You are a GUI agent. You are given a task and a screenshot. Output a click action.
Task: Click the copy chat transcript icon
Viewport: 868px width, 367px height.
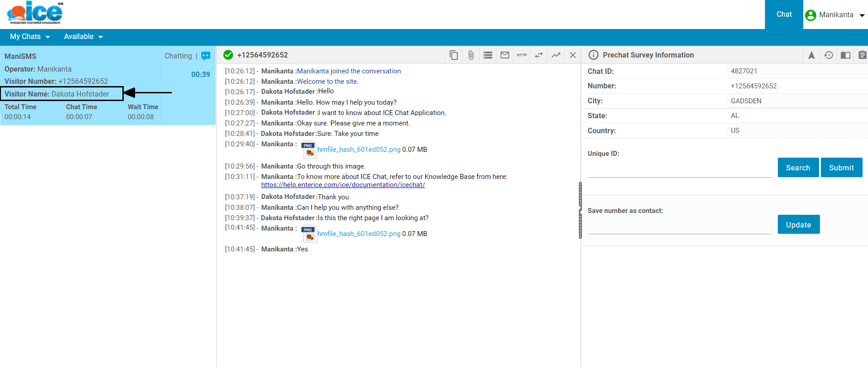pyautogui.click(x=453, y=55)
